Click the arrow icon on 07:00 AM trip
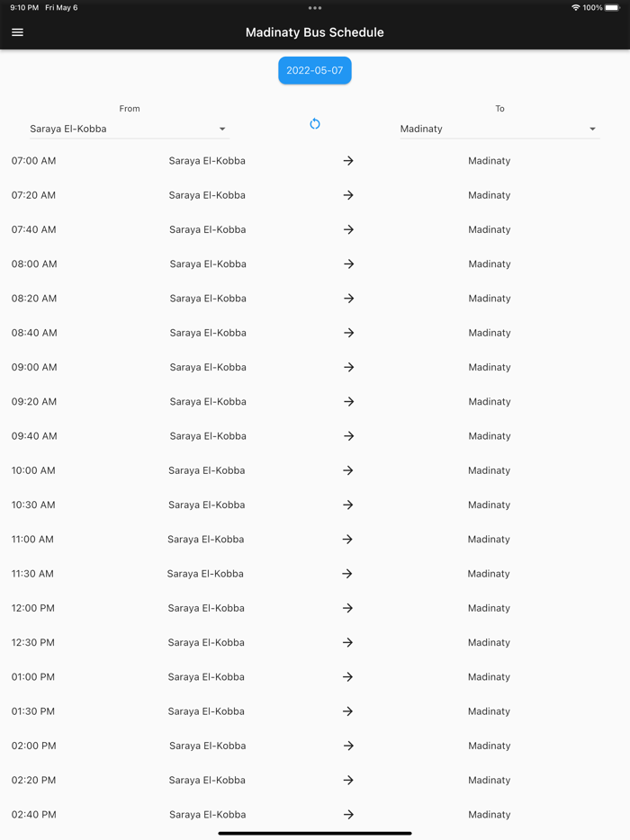The height and width of the screenshot is (840, 630). 347,161
